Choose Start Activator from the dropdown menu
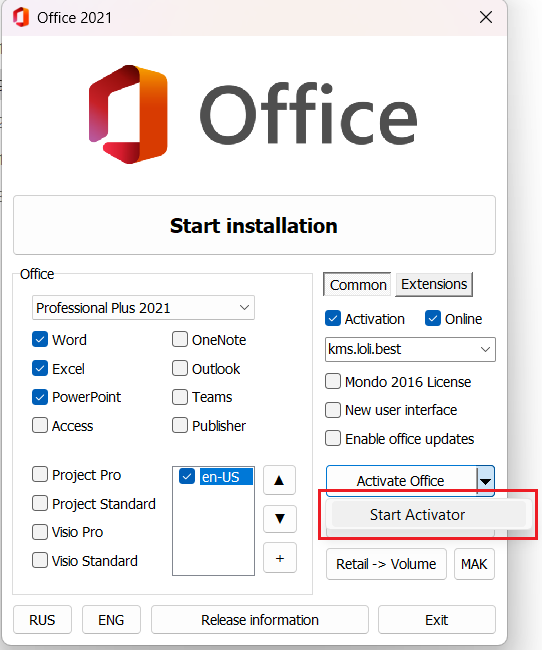Image resolution: width=542 pixels, height=650 pixels. click(428, 514)
